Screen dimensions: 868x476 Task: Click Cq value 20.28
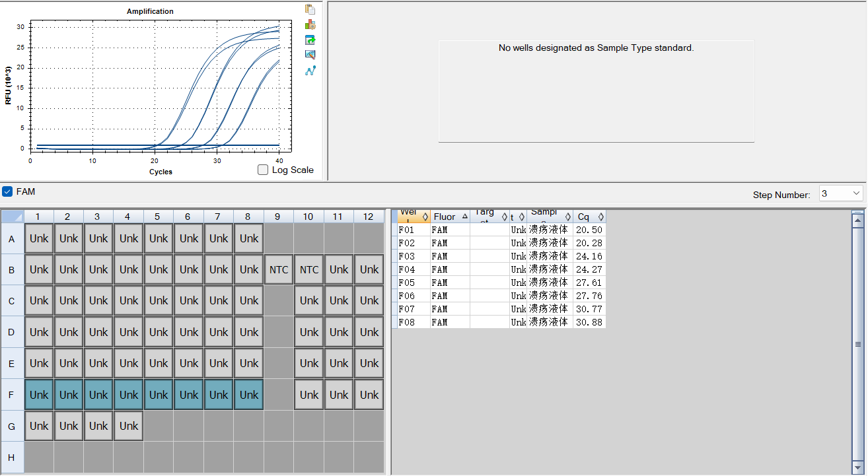click(589, 243)
